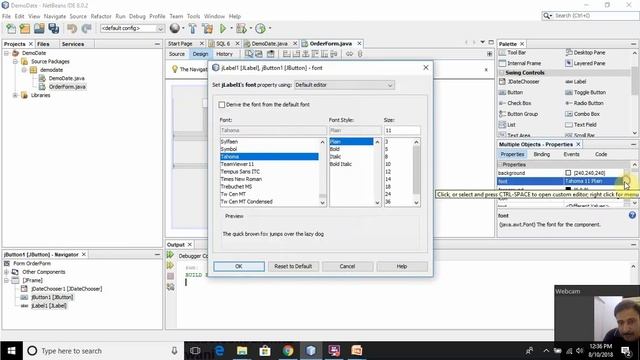Click the NetBeans icon in taskbar

tap(311, 351)
